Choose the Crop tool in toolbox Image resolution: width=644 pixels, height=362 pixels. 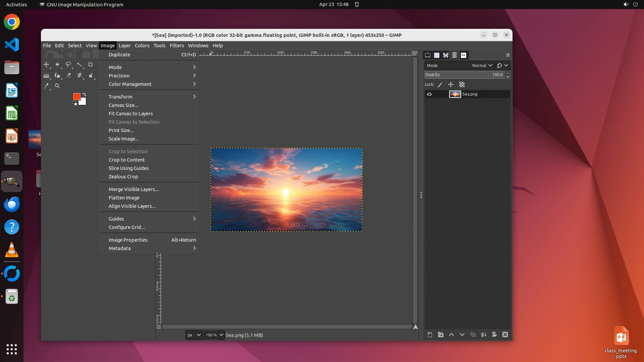[90, 65]
